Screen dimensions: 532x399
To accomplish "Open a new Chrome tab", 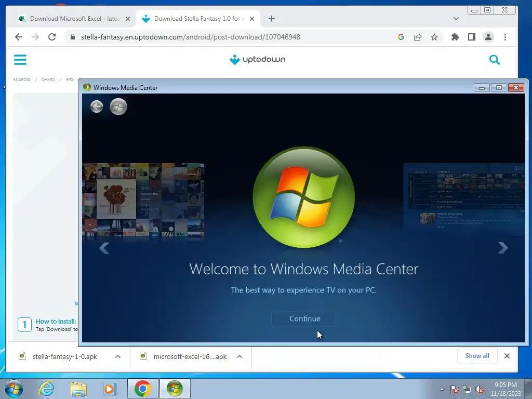I will (271, 19).
